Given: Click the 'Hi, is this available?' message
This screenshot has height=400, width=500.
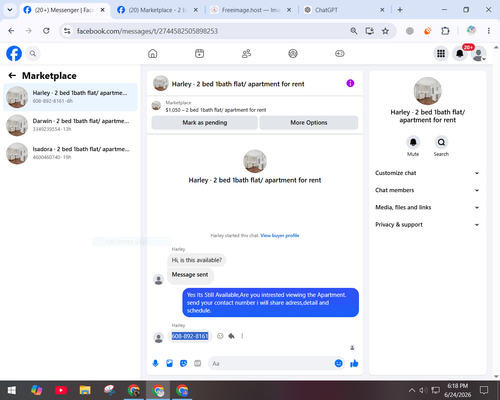Looking at the screenshot, I should [197, 260].
